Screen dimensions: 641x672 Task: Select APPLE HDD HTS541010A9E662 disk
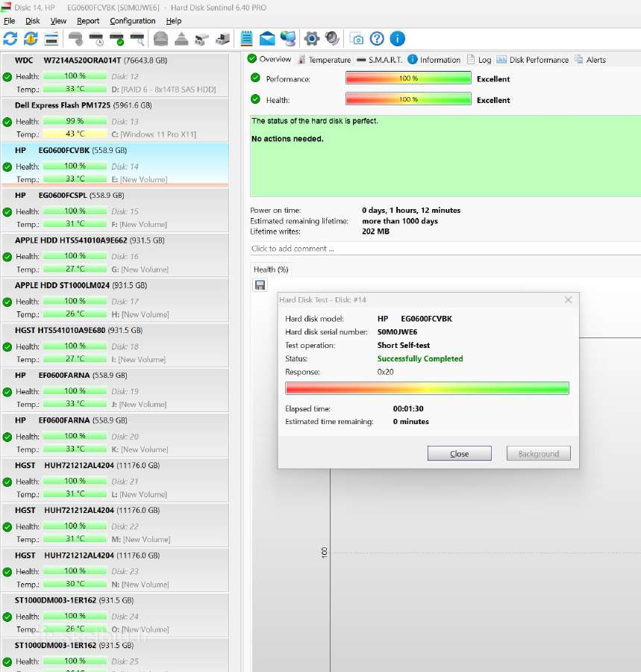pyautogui.click(x=115, y=255)
